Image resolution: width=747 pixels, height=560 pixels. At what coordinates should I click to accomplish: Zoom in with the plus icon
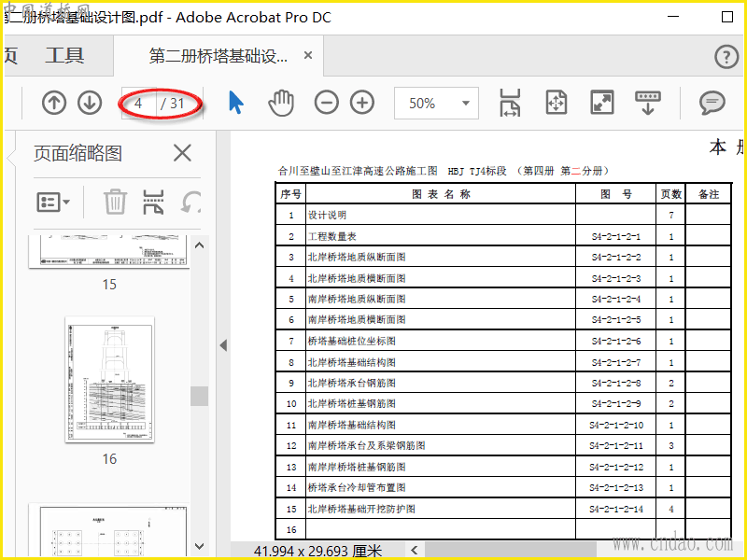coord(362,103)
